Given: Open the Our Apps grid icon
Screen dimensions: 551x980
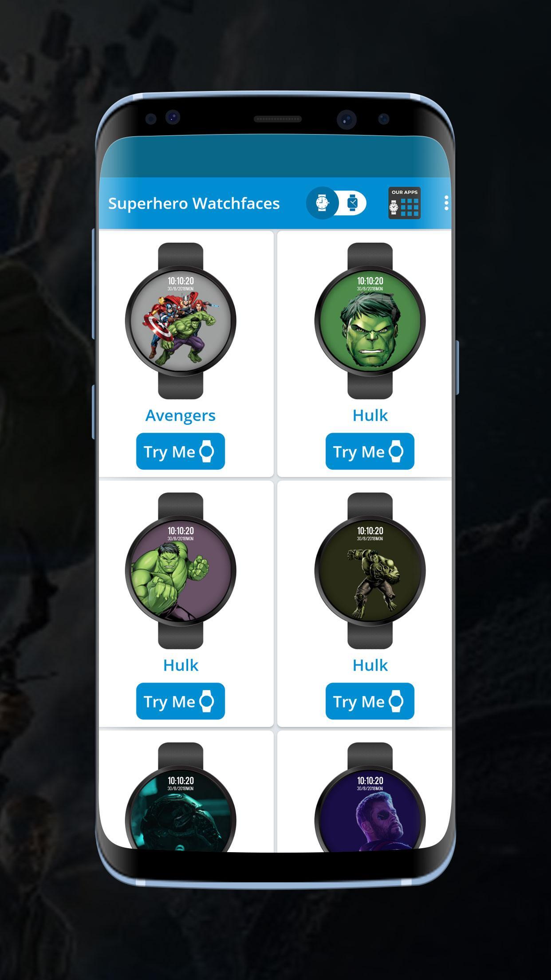Looking at the screenshot, I should point(404,203).
